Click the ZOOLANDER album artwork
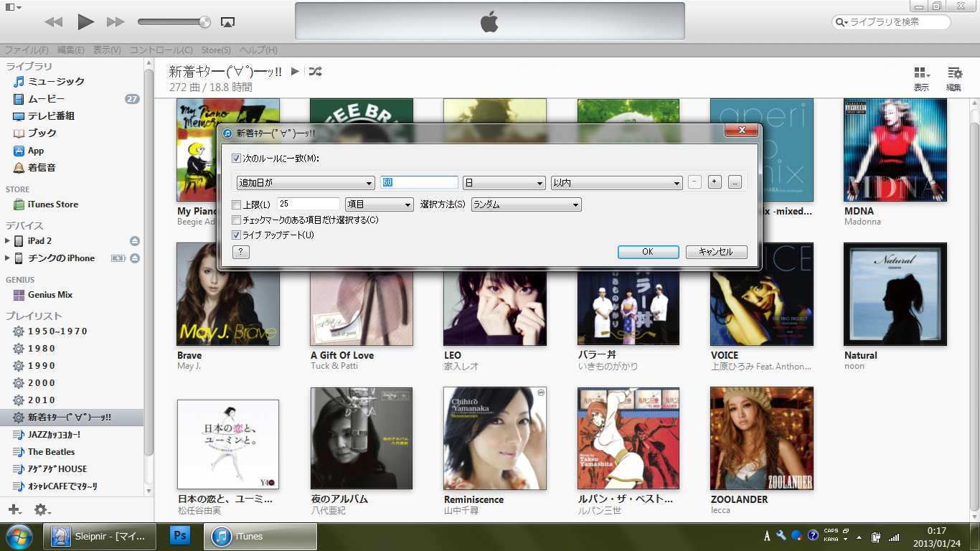980x551 pixels. [762, 438]
